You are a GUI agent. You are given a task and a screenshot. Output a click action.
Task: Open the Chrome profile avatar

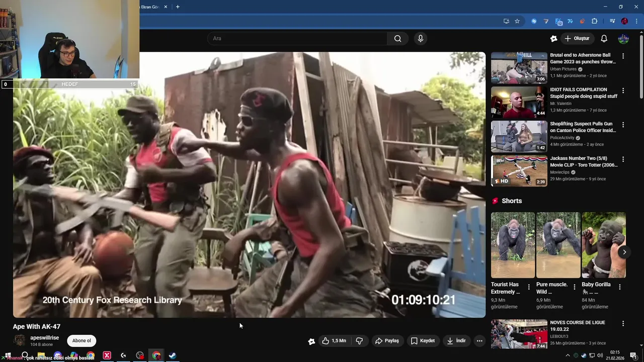(x=624, y=21)
